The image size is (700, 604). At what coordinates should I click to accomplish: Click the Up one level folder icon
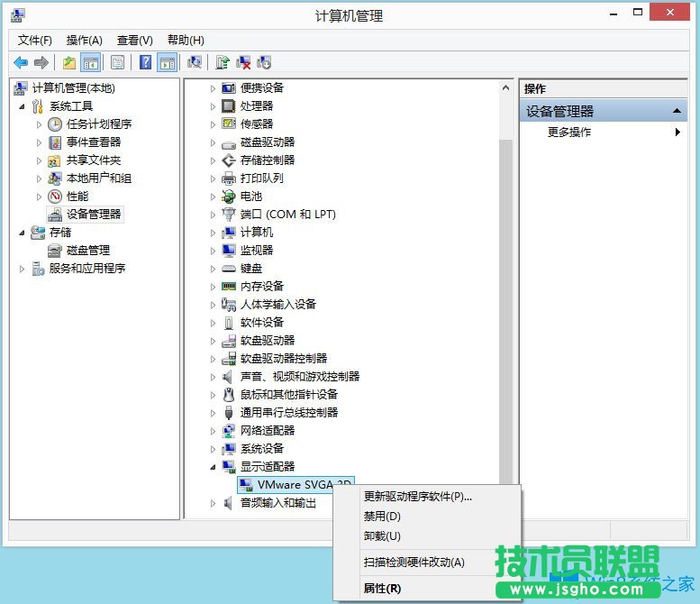(x=69, y=62)
